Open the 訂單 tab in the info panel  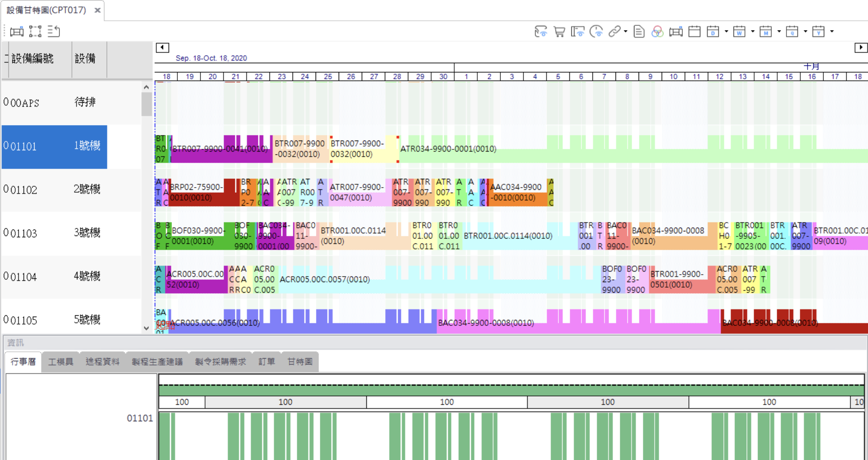tap(266, 361)
